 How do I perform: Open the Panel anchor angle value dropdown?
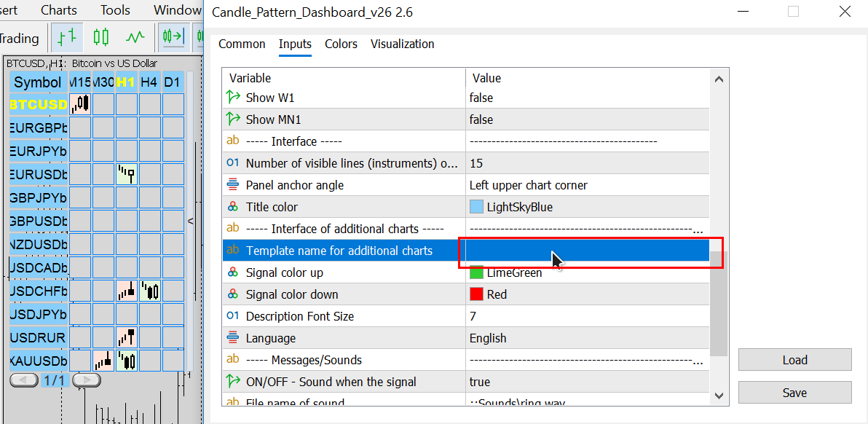click(x=587, y=185)
